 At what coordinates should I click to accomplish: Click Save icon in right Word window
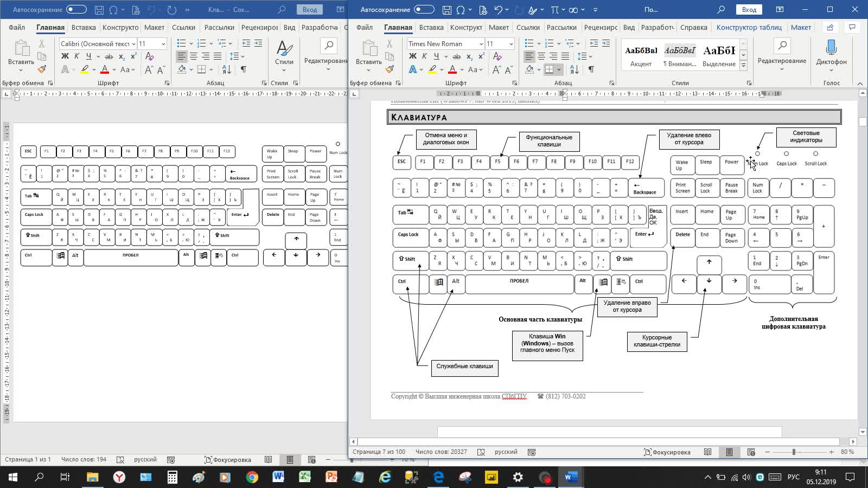coord(446,10)
